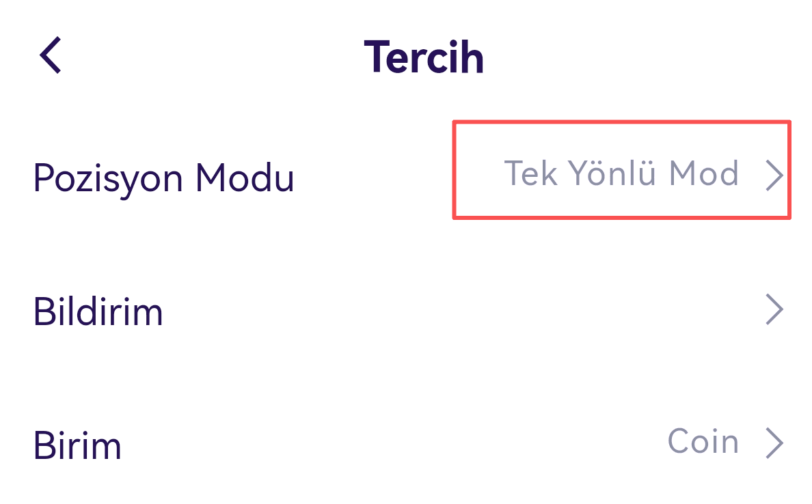812x504 pixels.
Task: Click the word Pozisyon in the first row
Action: [x=108, y=179]
